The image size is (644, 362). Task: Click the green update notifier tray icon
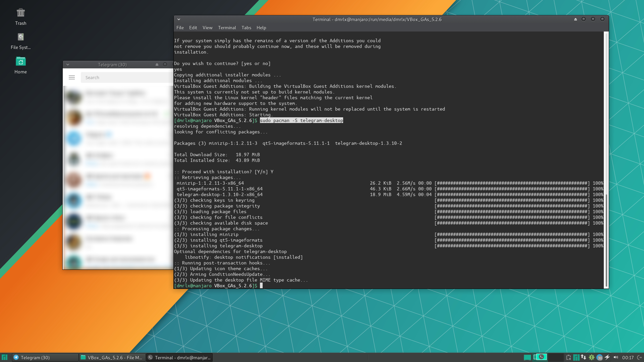tap(592, 357)
